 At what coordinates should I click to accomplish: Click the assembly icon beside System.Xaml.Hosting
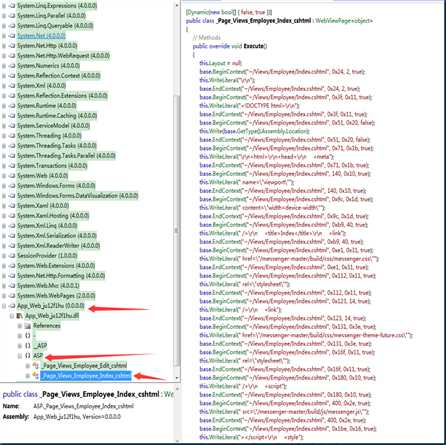coord(12,216)
